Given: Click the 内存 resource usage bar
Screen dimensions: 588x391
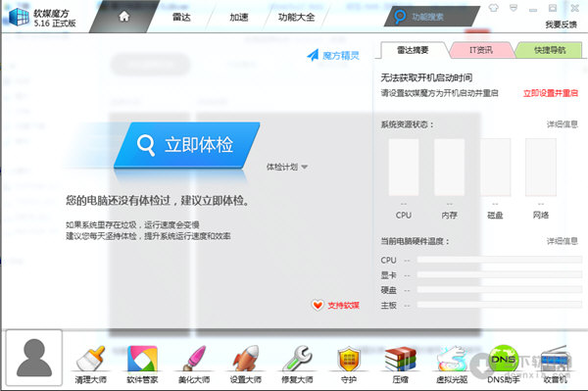Looking at the screenshot, I should 449,168.
